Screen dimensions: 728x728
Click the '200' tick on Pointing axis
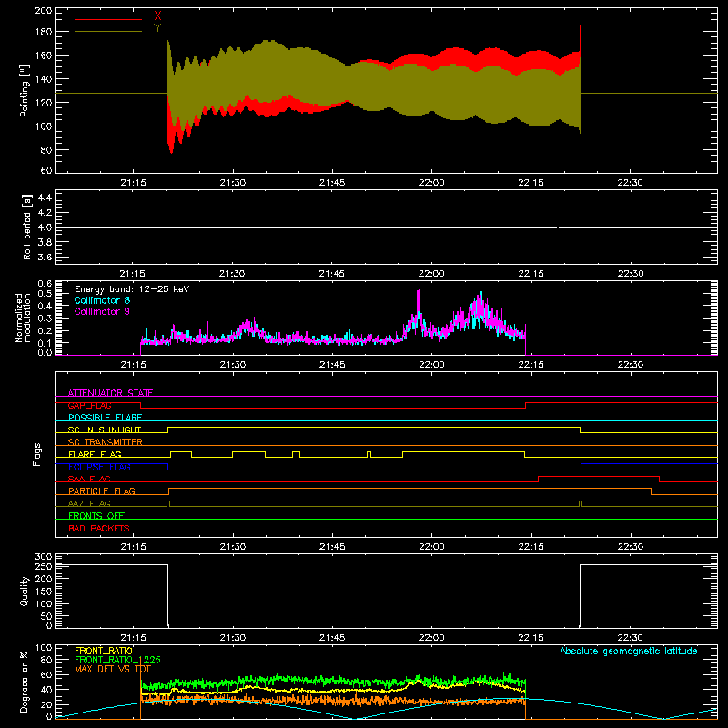pos(44,11)
